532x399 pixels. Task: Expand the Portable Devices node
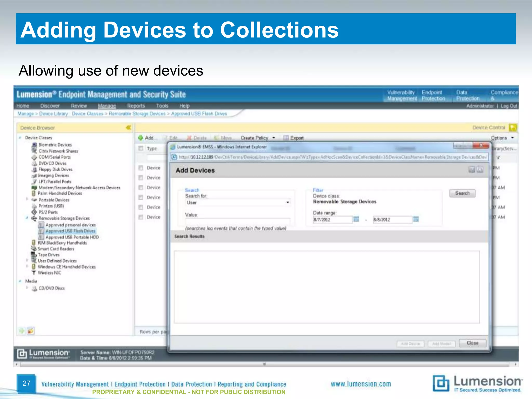[27, 199]
